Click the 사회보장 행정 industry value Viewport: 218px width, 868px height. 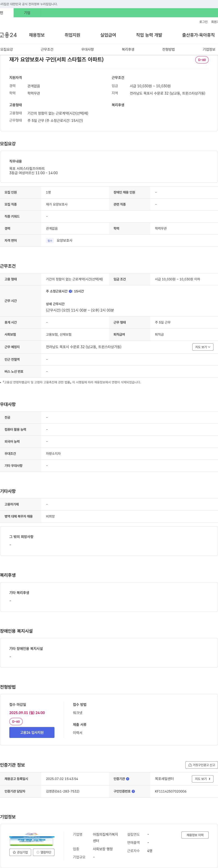pos(103,849)
